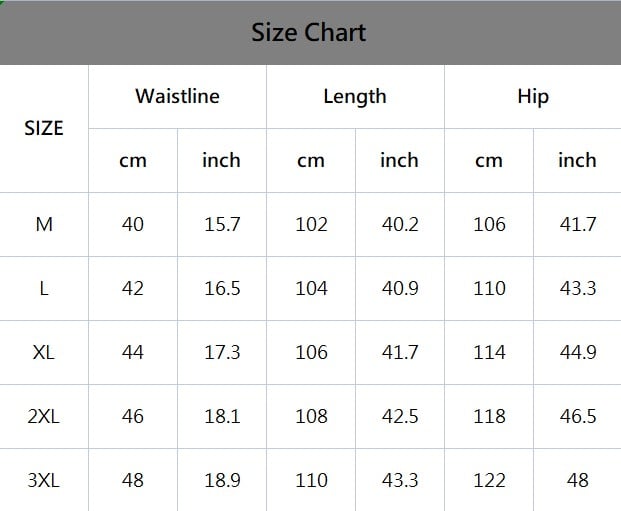Click the 44.9 inch hip cell
Viewport: 621px width, 511px height.
point(577,352)
